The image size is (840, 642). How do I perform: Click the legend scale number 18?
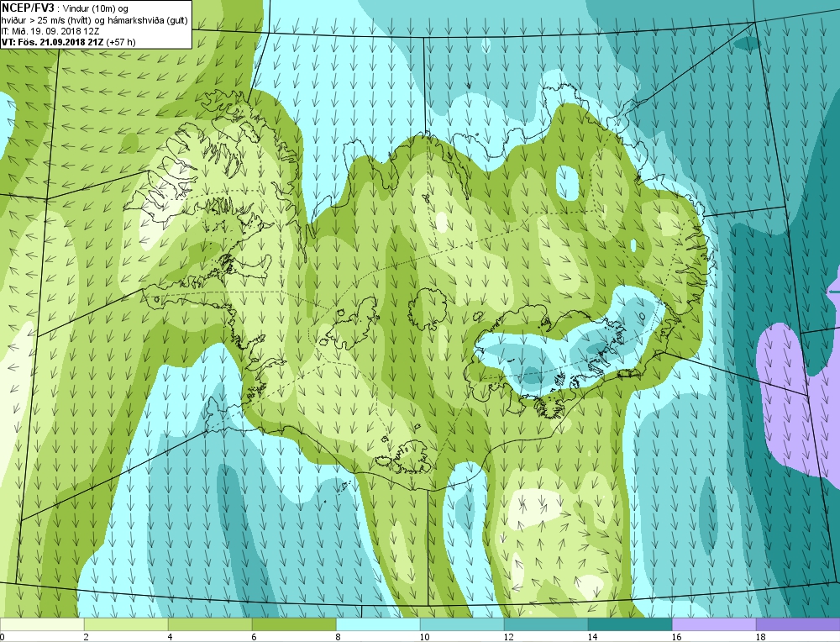761,637
